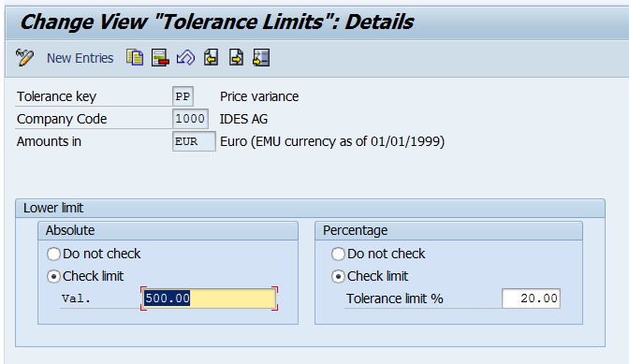Click New Entries in the toolbar
Viewport: 629px width, 364px height.
80,58
